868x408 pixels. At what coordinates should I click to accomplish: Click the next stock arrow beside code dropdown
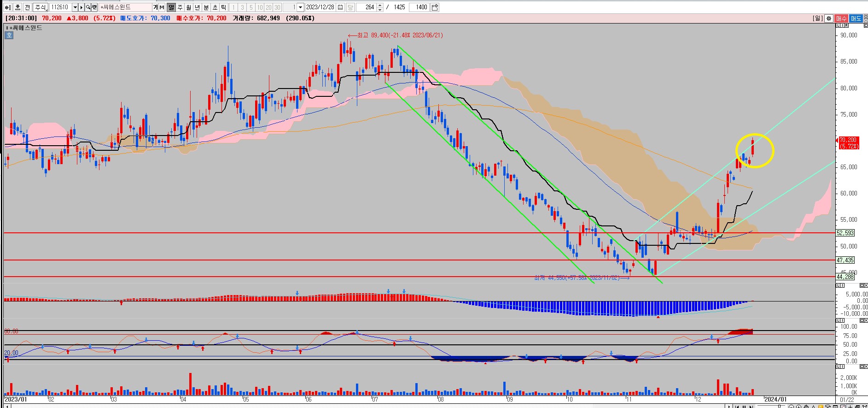point(82,7)
